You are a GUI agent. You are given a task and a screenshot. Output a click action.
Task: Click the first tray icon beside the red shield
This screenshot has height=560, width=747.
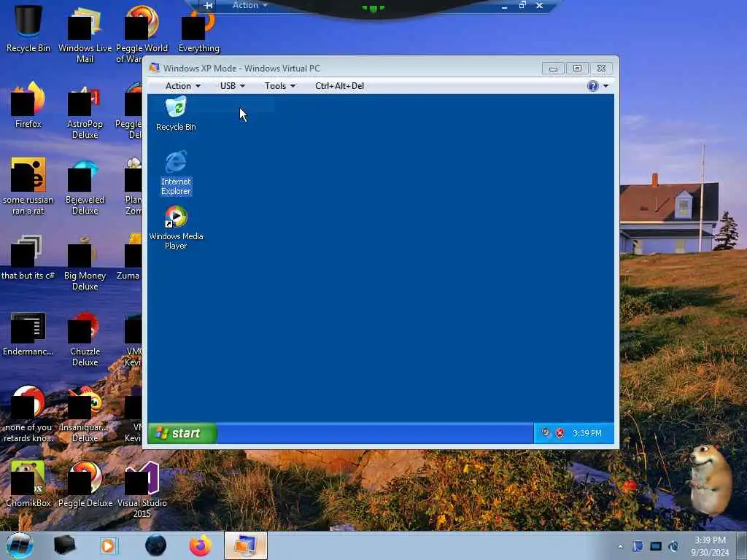546,433
